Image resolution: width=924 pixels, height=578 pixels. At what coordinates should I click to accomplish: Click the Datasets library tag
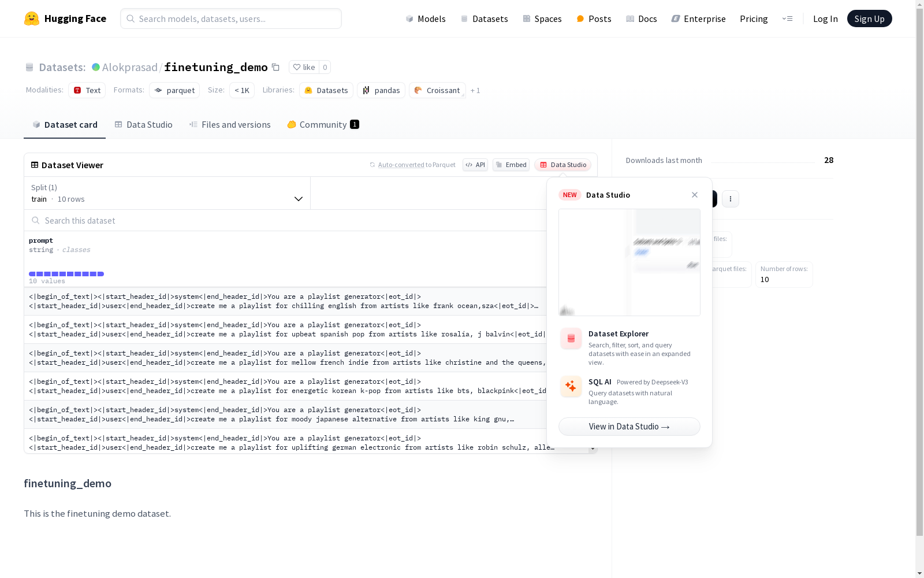pyautogui.click(x=326, y=90)
